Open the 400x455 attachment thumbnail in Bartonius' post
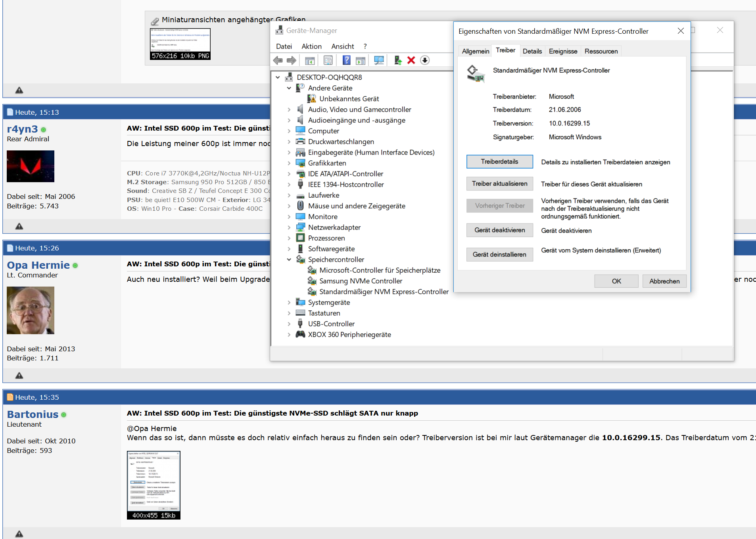This screenshot has height=539, width=756. (x=154, y=485)
